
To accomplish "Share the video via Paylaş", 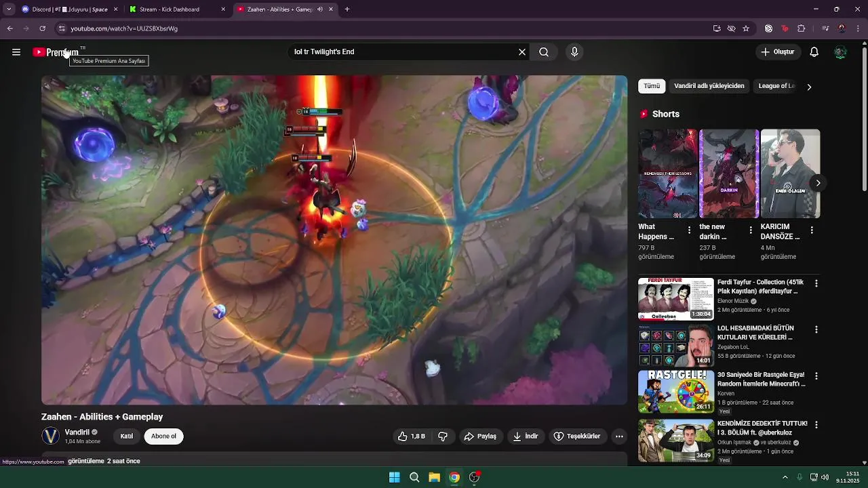I will click(480, 436).
